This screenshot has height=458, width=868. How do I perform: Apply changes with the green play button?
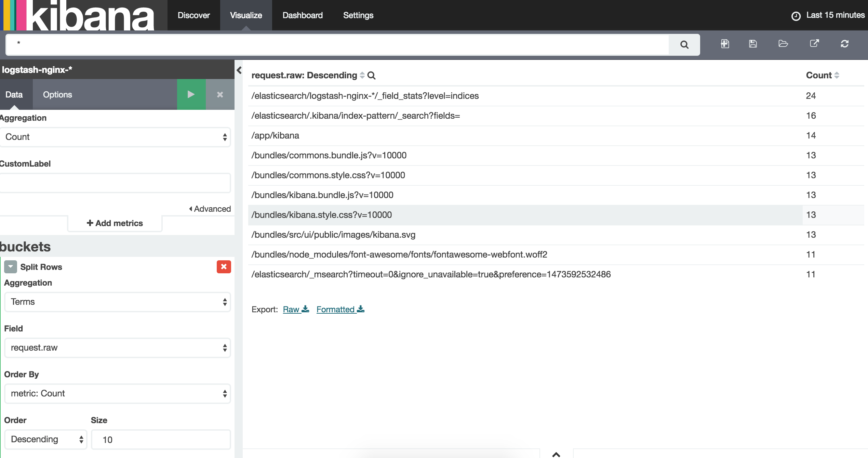pos(191,94)
